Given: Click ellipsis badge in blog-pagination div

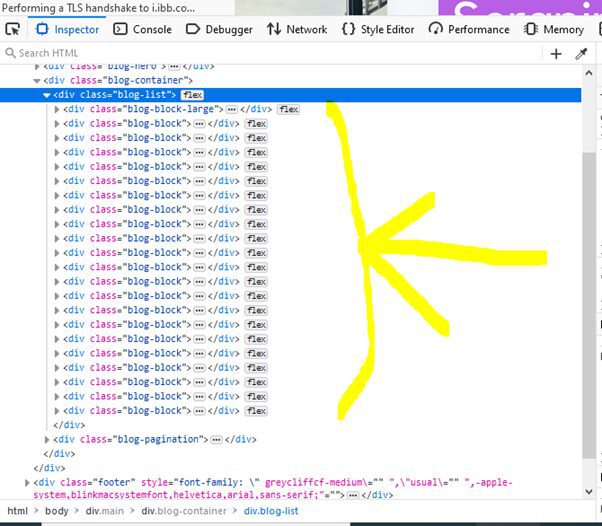Looking at the screenshot, I should [x=215, y=439].
